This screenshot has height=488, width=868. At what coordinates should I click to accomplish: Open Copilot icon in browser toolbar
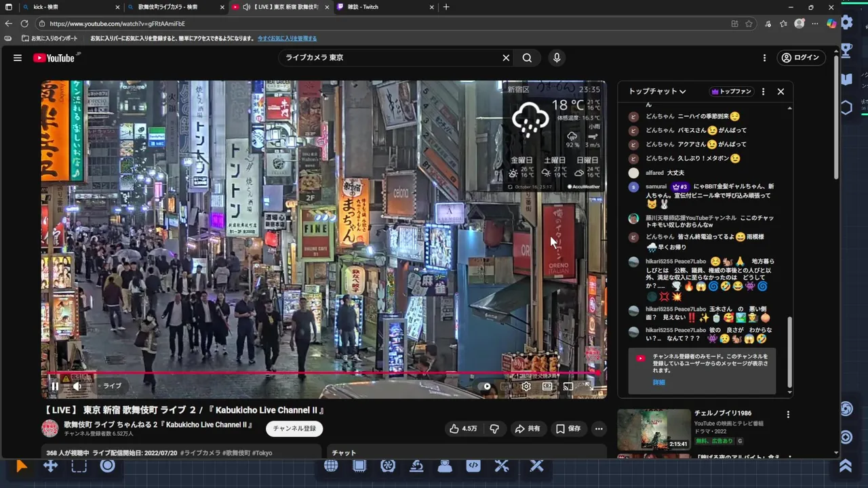click(x=831, y=23)
